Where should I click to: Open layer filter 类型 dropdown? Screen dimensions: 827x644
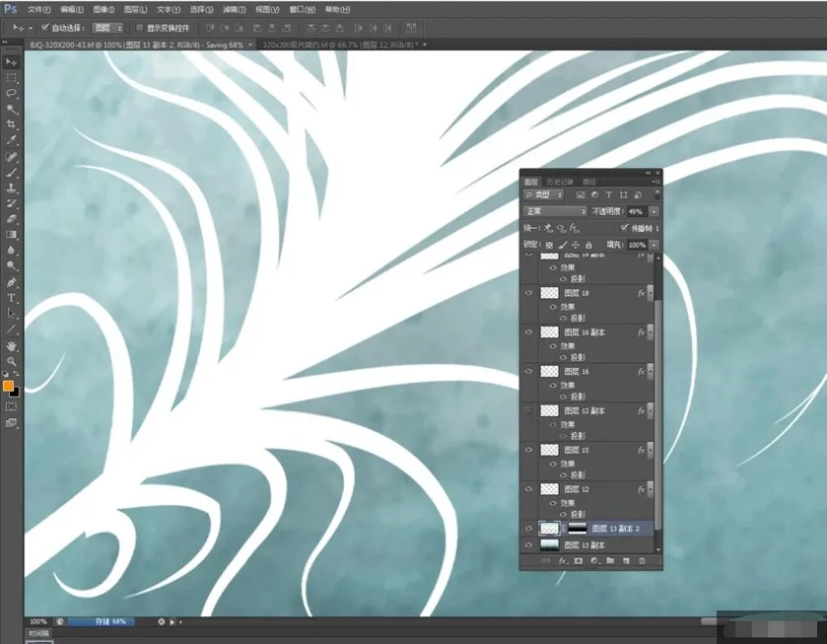[544, 195]
